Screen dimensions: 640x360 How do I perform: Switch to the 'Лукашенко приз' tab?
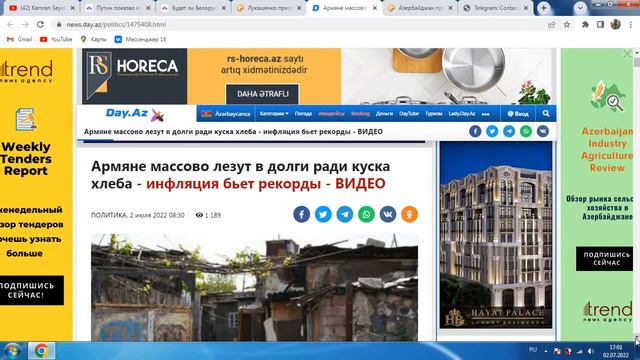(269, 8)
